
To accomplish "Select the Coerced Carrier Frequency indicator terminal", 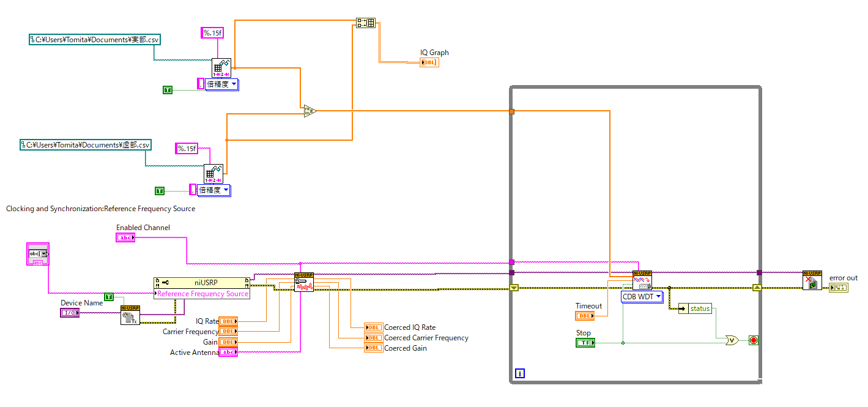I will coord(373,338).
